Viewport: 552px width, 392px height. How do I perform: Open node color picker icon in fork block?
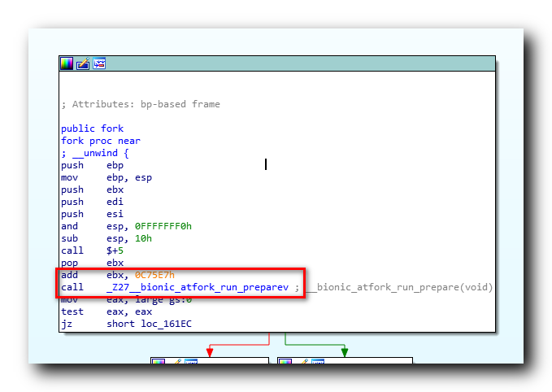click(x=67, y=63)
